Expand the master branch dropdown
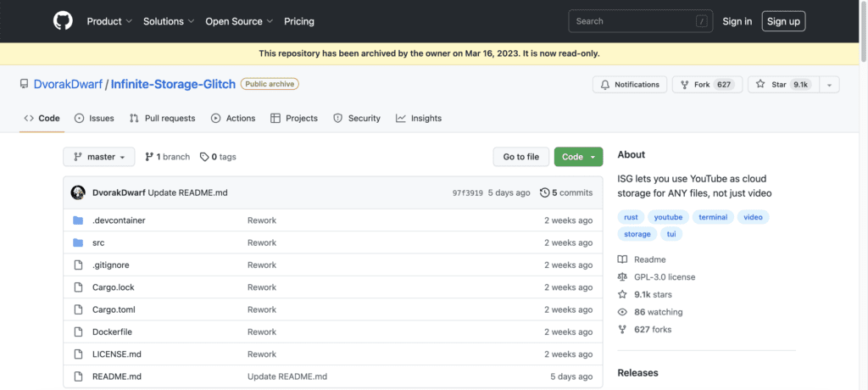 click(99, 157)
